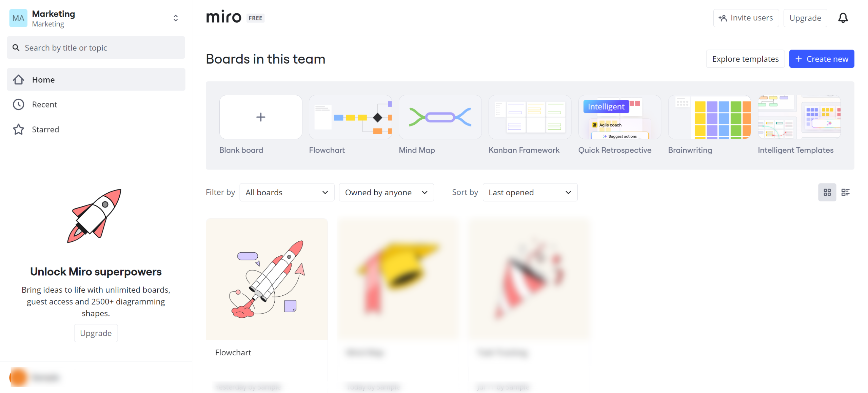Click the search by title field
The image size is (868, 393).
tap(96, 48)
